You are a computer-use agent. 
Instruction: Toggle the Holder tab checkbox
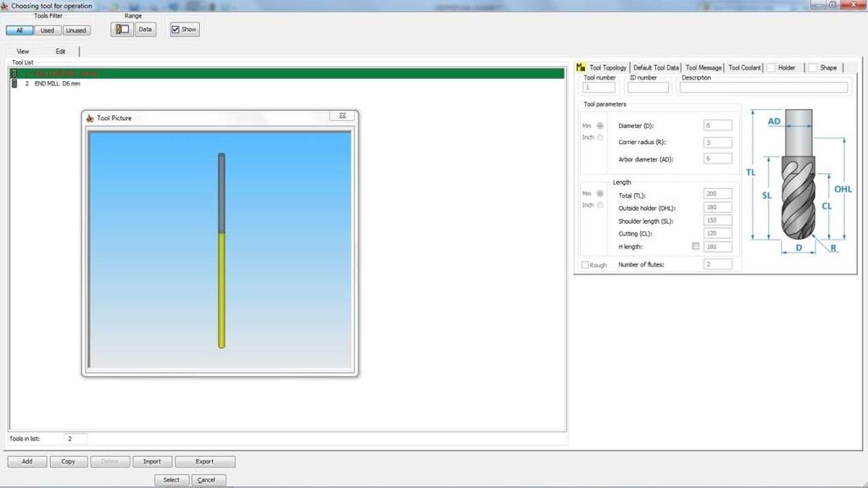(771, 68)
